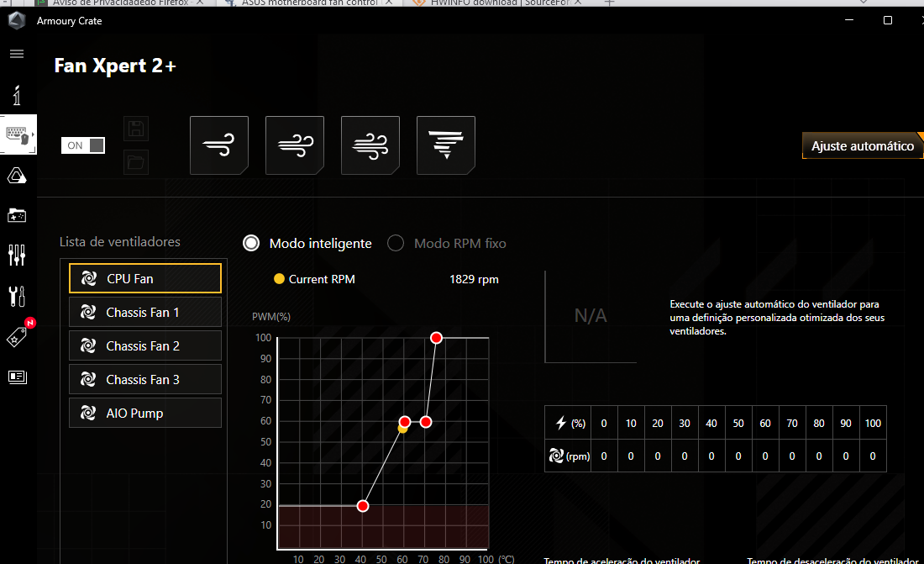Screen dimensions: 924x564
Task: Select the Full Speed fan preset icon
Action: point(445,145)
